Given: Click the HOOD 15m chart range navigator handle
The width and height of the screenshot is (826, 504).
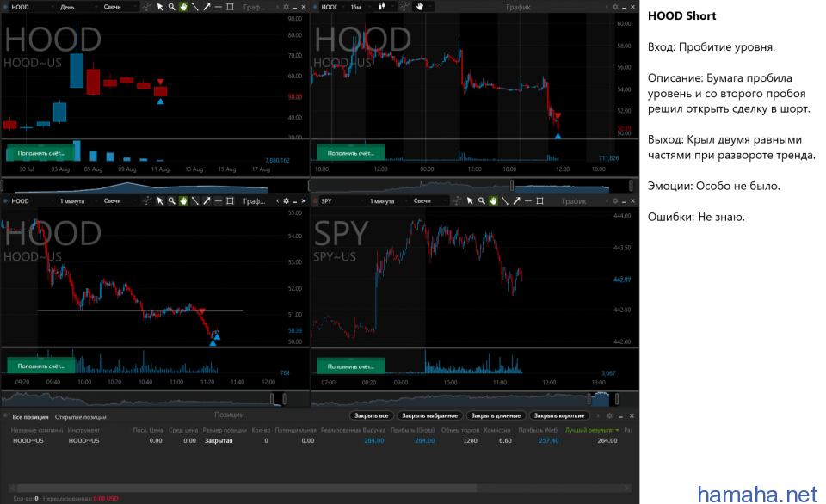Looking at the screenshot, I should click(x=511, y=186).
